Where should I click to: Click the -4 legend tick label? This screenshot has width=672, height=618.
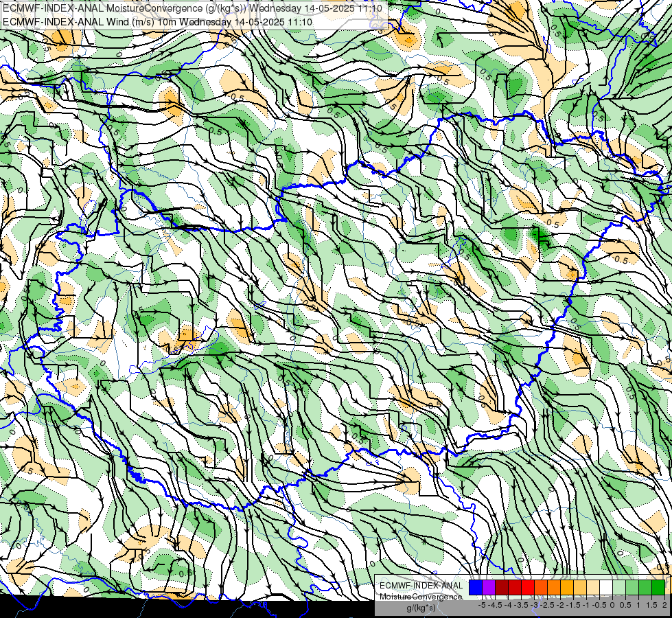click(508, 605)
